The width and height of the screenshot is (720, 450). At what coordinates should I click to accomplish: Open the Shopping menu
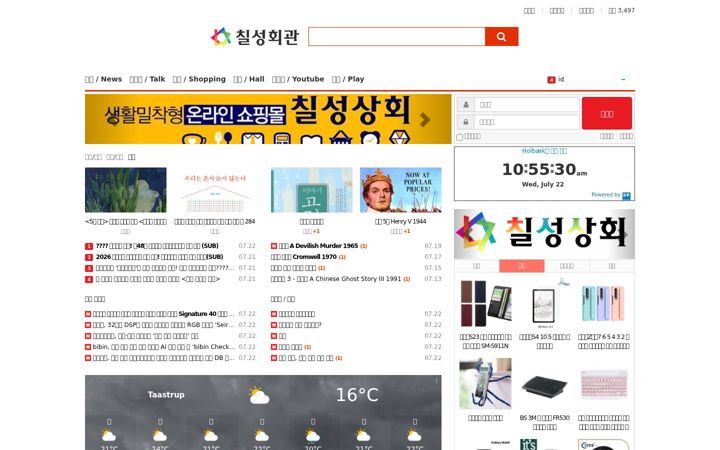coord(199,79)
